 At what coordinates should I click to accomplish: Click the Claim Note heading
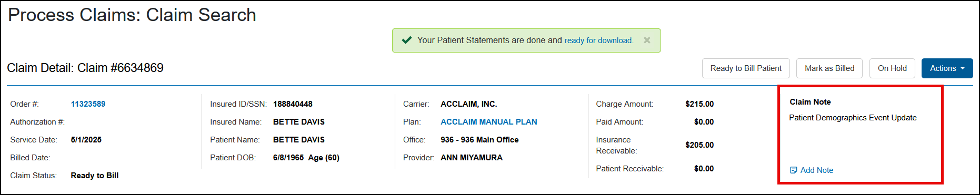pos(810,102)
